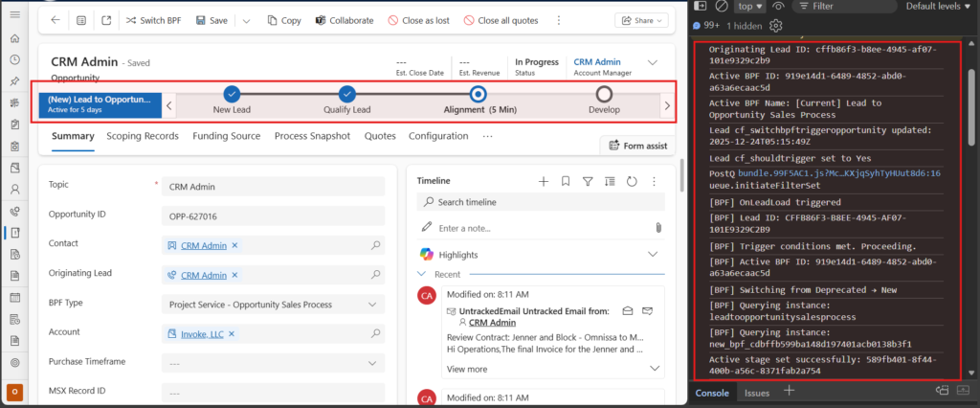Open the Save options dropdown arrow
980x408 pixels.
coord(246,20)
